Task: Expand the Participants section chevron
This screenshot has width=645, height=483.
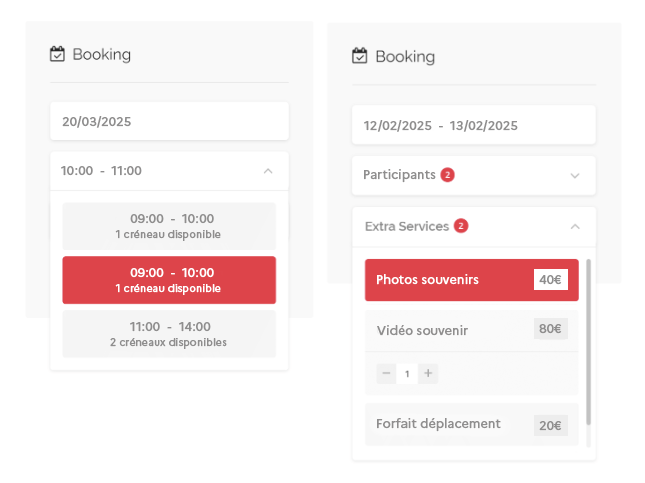Action: [x=575, y=176]
